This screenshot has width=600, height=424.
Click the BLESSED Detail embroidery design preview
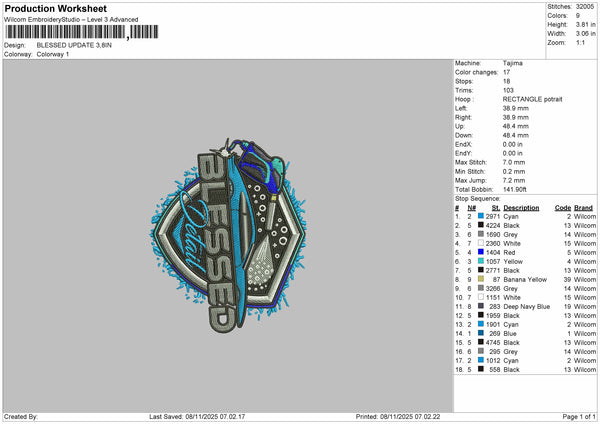(x=228, y=234)
